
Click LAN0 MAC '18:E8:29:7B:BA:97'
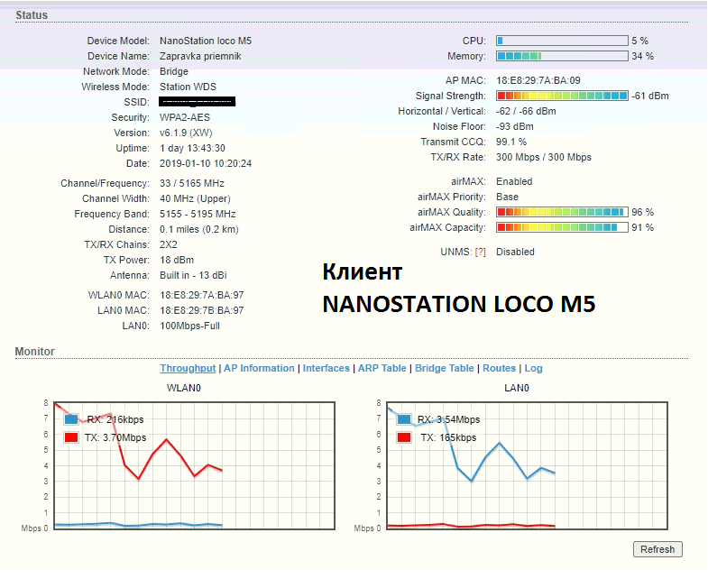202,311
